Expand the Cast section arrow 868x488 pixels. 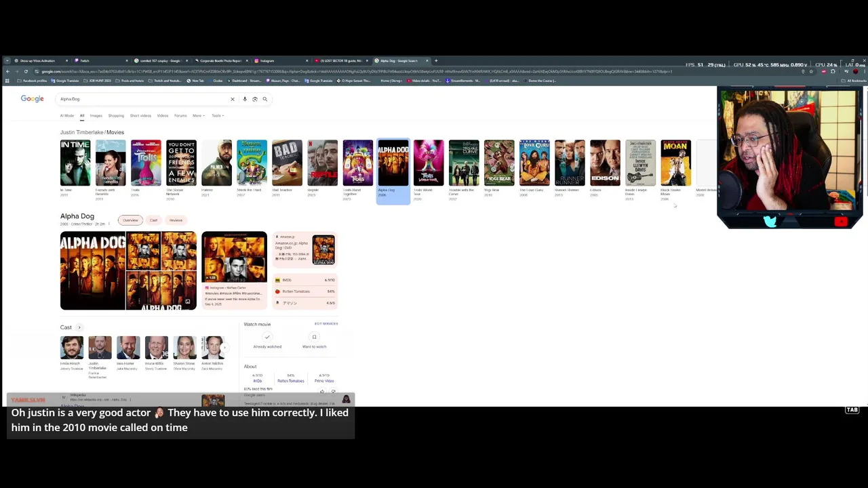(x=79, y=327)
